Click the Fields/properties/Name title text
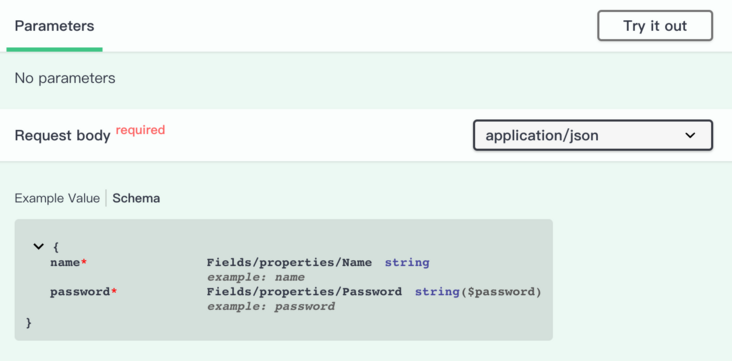Viewport: 732px width, 361px height. 289,262
